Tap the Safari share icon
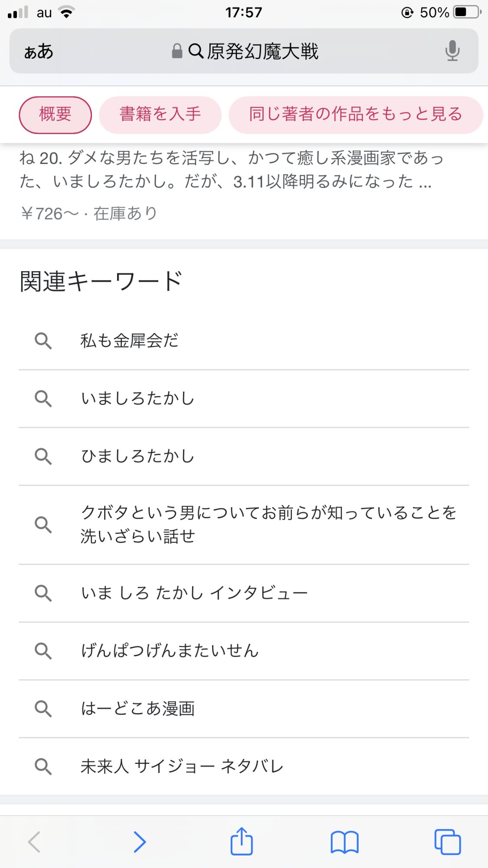 tap(241, 842)
